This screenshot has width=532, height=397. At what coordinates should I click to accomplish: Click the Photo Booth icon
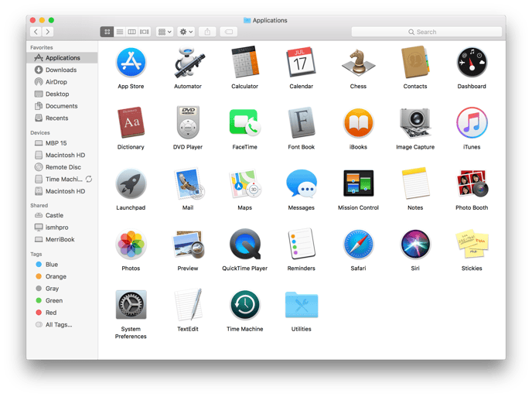472,183
